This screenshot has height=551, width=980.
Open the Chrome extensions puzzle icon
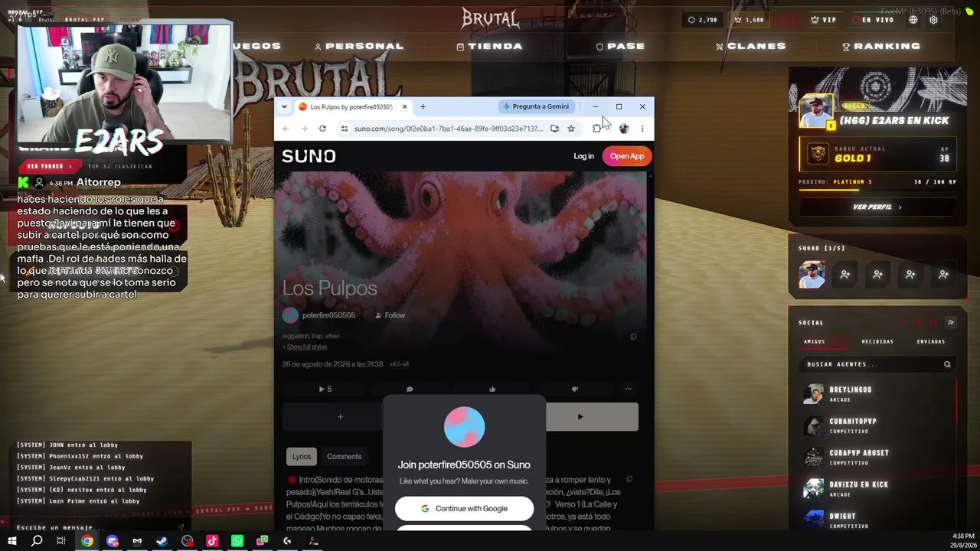click(x=597, y=129)
